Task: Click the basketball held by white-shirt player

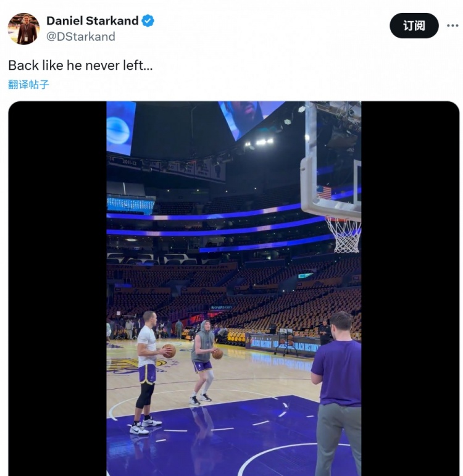Action: [169, 351]
